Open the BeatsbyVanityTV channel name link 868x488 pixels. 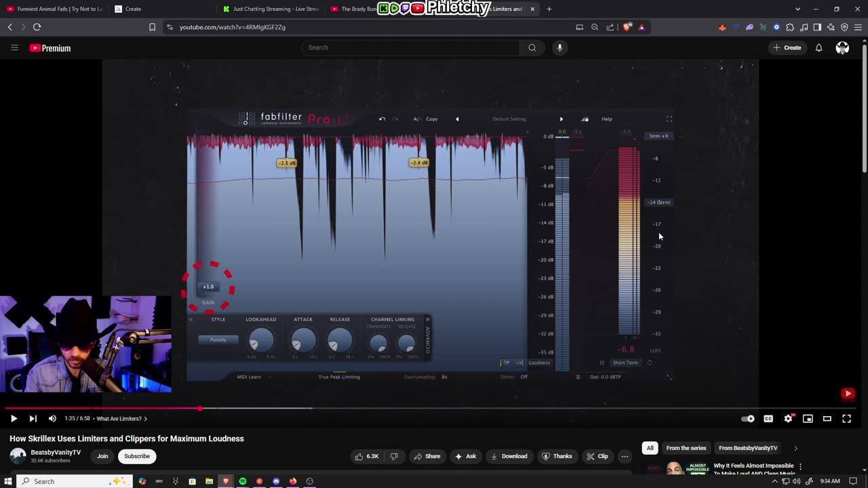(56, 452)
